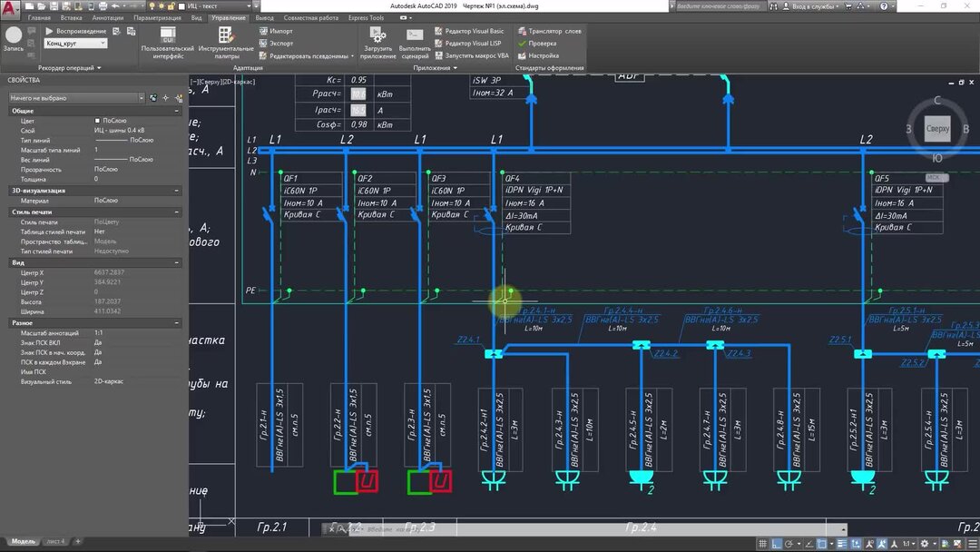Screen dimensions: 980x552
Task: Toggle polar tracking in status bar
Action: tap(790, 544)
